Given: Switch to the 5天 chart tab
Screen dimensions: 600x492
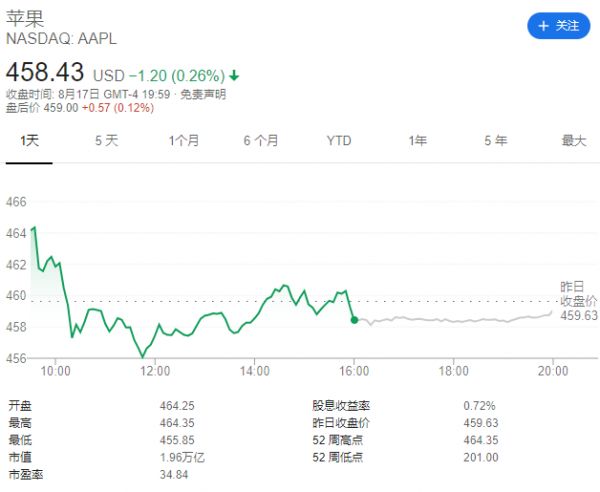Looking at the screenshot, I should click(106, 141).
